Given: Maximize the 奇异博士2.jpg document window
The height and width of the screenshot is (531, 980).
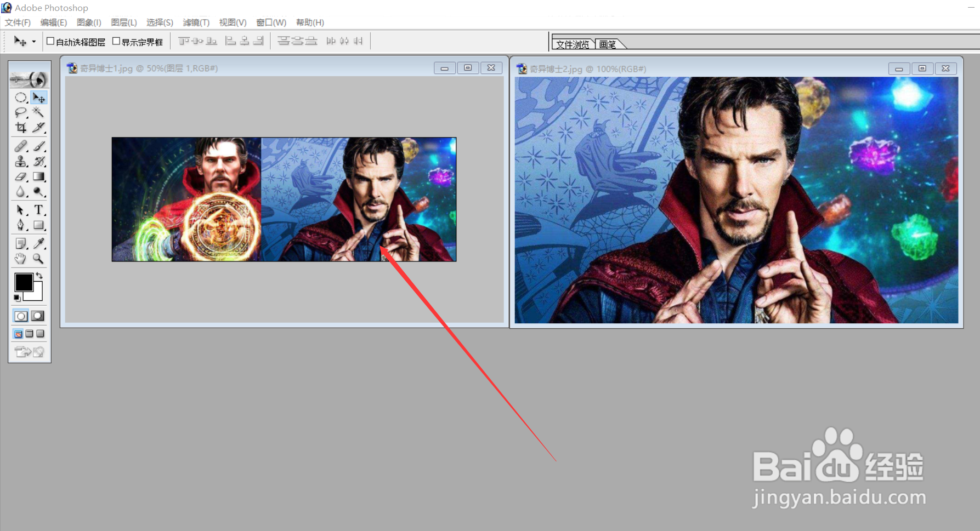Looking at the screenshot, I should [x=922, y=68].
